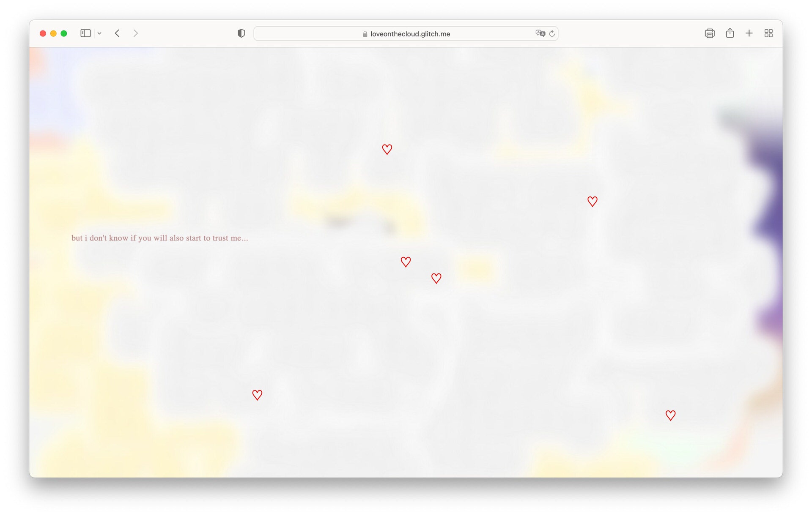The width and height of the screenshot is (812, 516).
Task: Reload the page with the refresh icon
Action: (x=552, y=33)
